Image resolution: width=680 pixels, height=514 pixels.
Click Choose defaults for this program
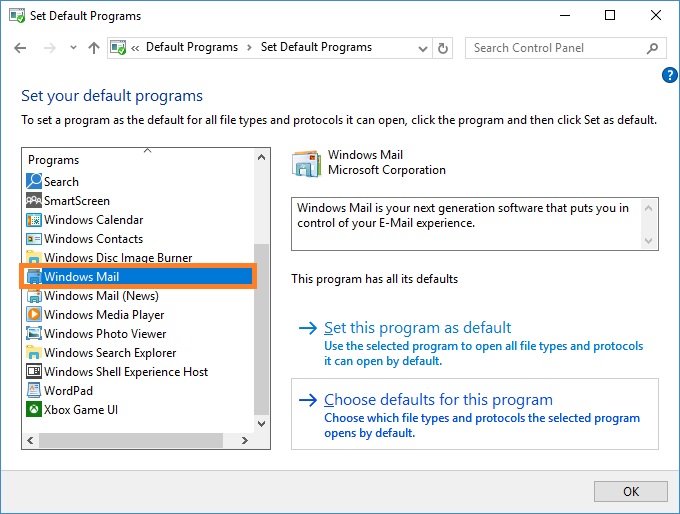(x=438, y=400)
